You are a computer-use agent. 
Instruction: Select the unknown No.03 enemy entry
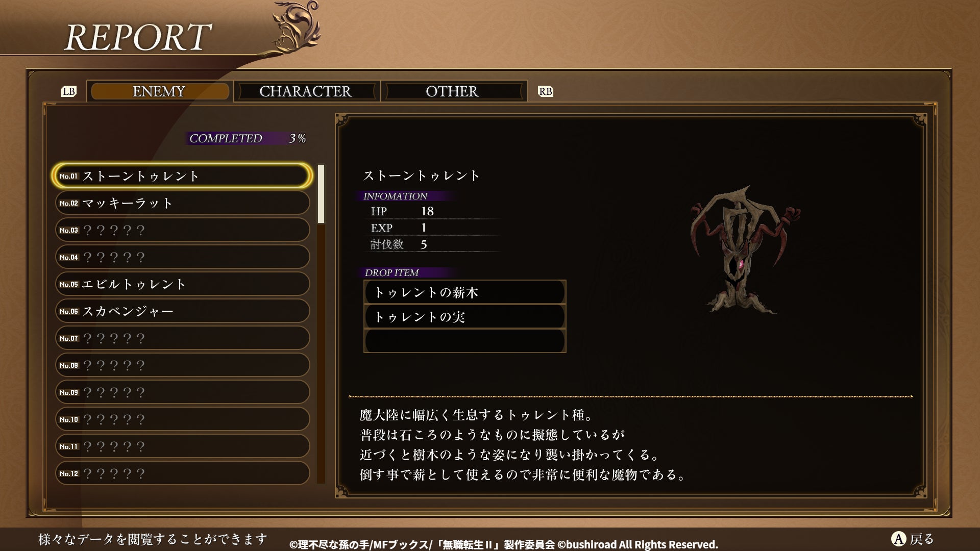coord(182,230)
